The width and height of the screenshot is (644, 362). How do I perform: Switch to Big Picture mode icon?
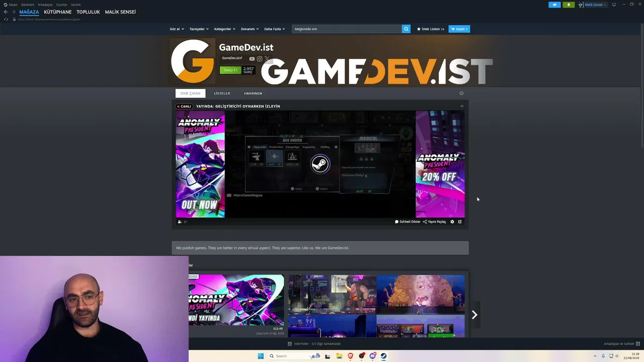614,5
